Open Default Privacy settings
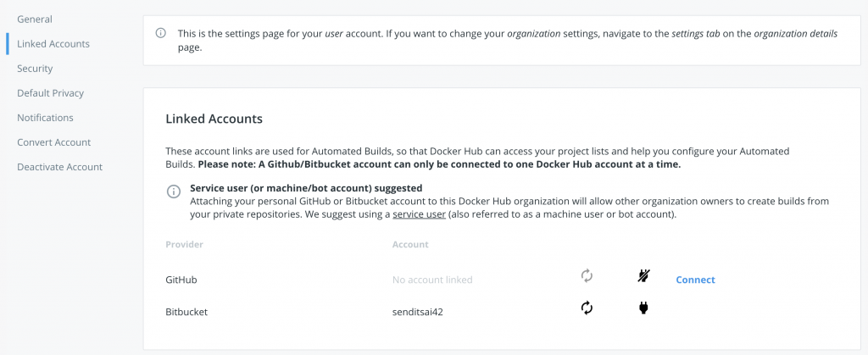Image resolution: width=868 pixels, height=355 pixels. pos(50,92)
